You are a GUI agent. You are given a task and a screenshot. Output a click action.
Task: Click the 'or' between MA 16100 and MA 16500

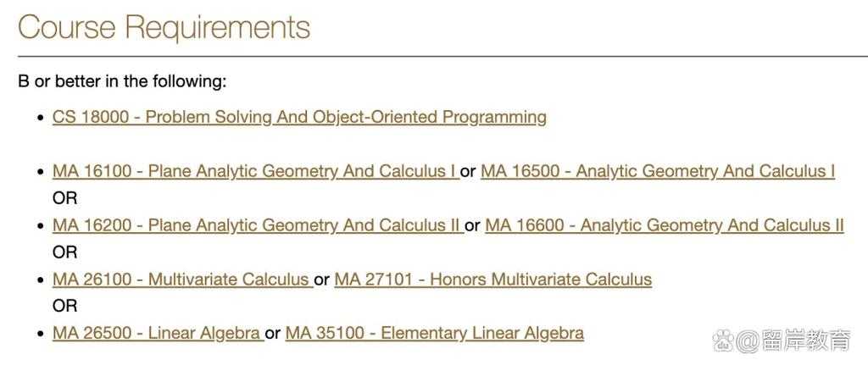click(x=468, y=172)
